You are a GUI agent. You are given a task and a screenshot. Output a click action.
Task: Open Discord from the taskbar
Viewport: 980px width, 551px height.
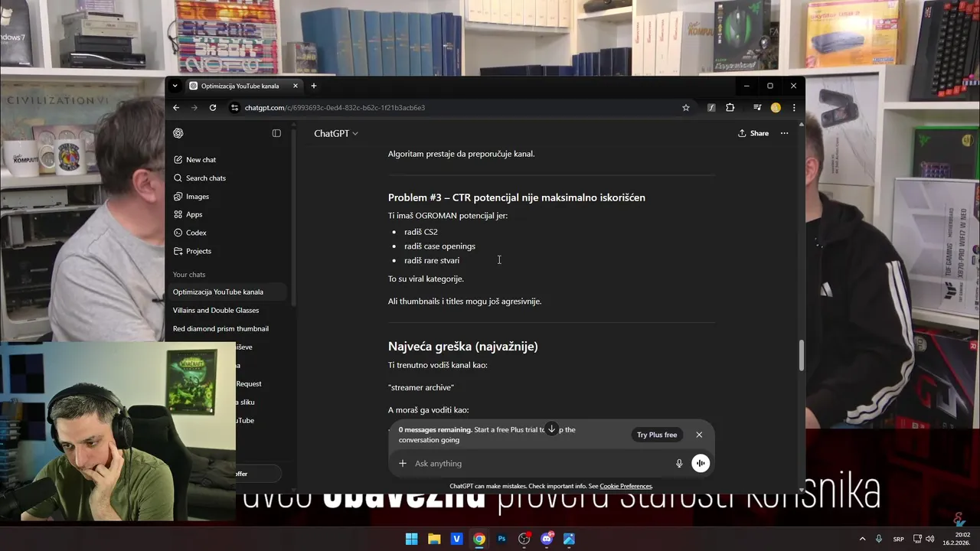[x=547, y=539]
